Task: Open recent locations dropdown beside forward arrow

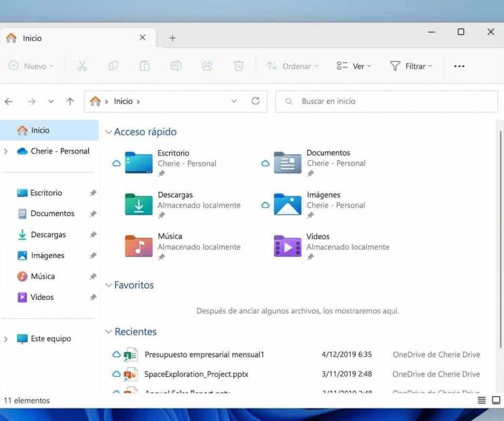Action: 51,102
